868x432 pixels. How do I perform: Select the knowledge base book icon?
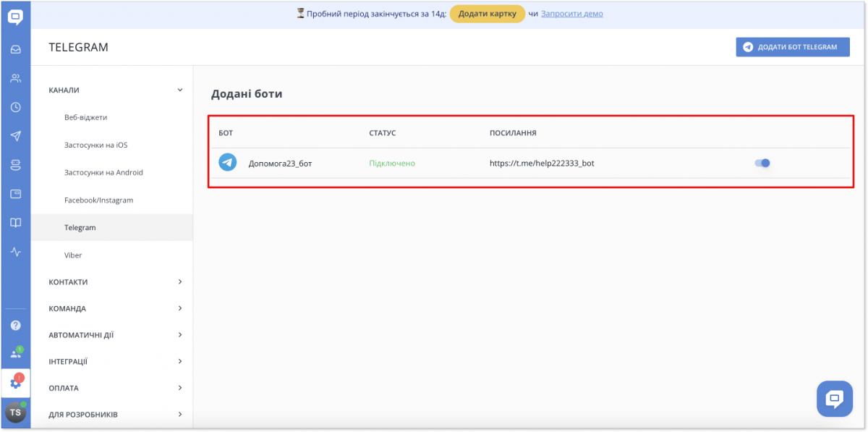click(15, 222)
